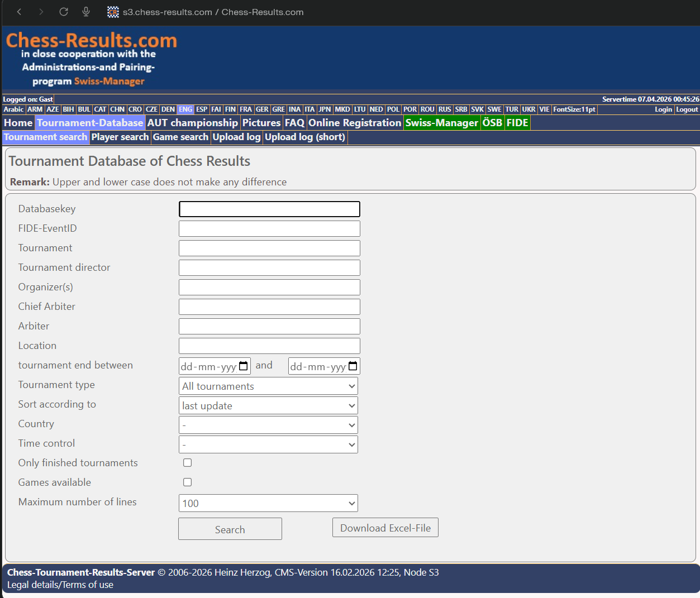
Task: Reload the page with the refresh icon
Action: tap(63, 12)
